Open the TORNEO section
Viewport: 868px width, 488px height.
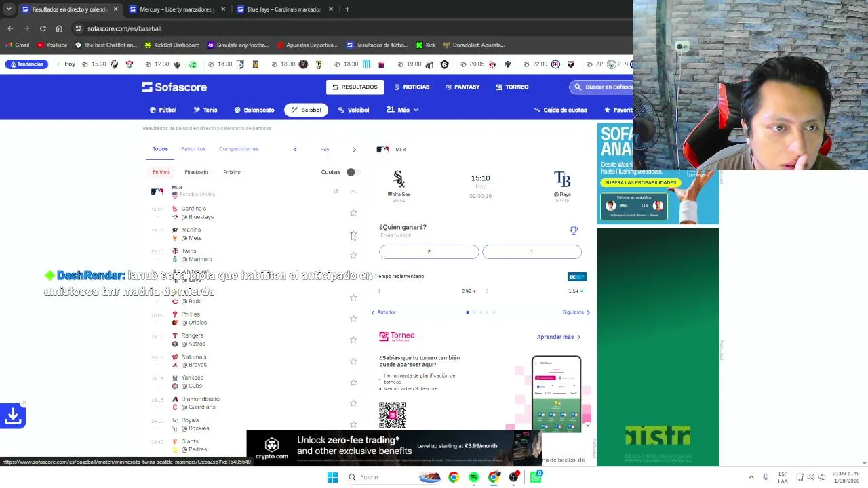pyautogui.click(x=512, y=87)
